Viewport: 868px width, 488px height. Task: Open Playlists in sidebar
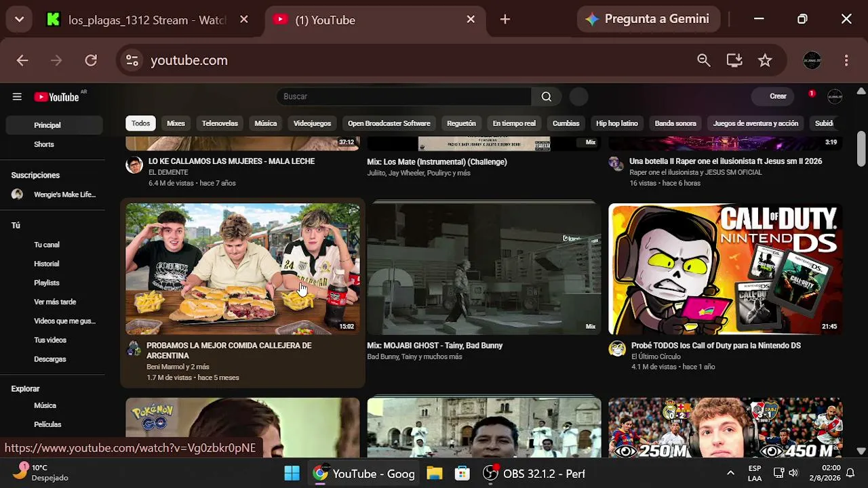click(54, 283)
